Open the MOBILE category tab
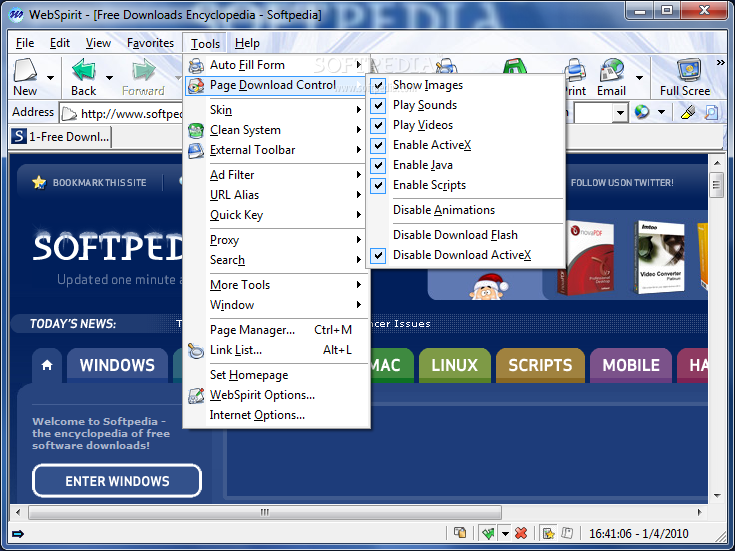This screenshot has width=735, height=551. click(x=631, y=365)
